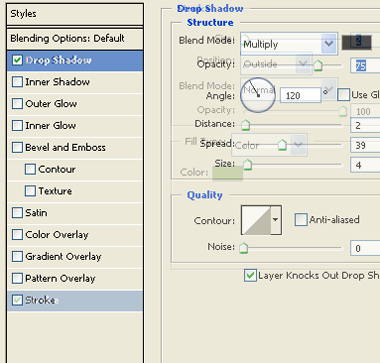
Task: Tick the Inner Shadow checkbox
Action: (x=17, y=82)
